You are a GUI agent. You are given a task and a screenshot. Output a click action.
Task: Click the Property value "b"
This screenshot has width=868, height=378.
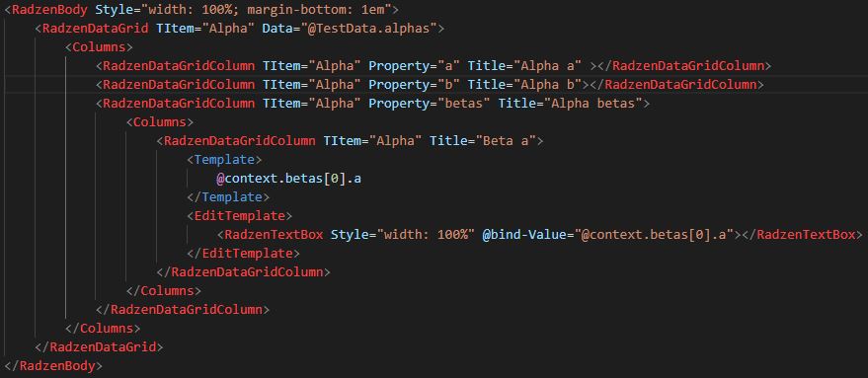(x=449, y=85)
